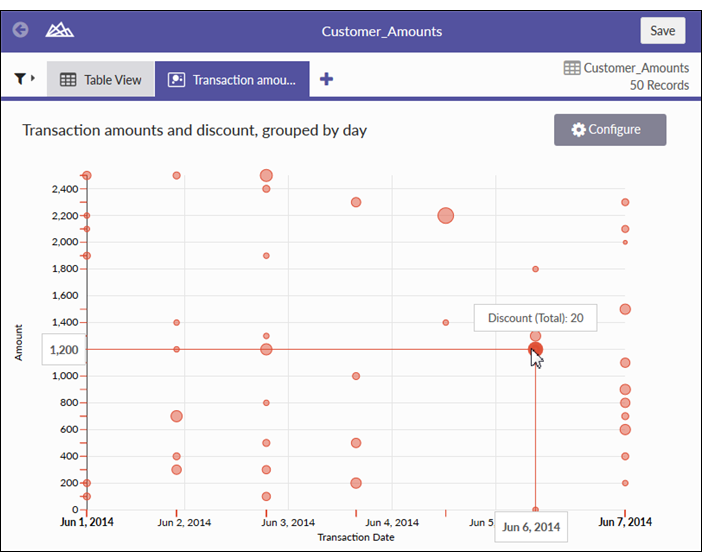Click the 1,200 amount axis marker

pyautogui.click(x=64, y=349)
